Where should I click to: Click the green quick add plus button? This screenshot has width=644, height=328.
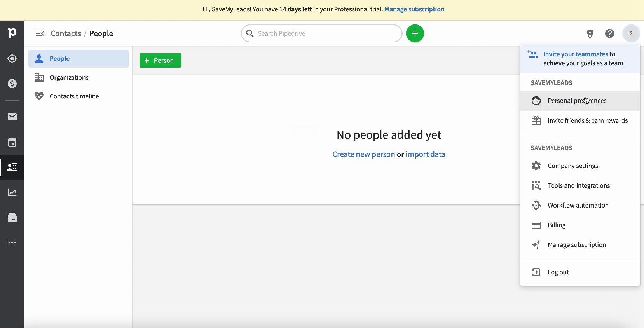415,33
